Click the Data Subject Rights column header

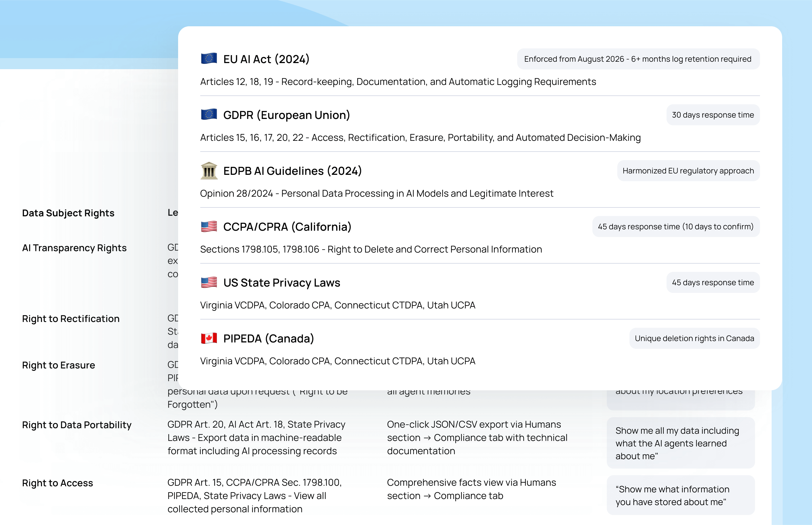pos(68,213)
